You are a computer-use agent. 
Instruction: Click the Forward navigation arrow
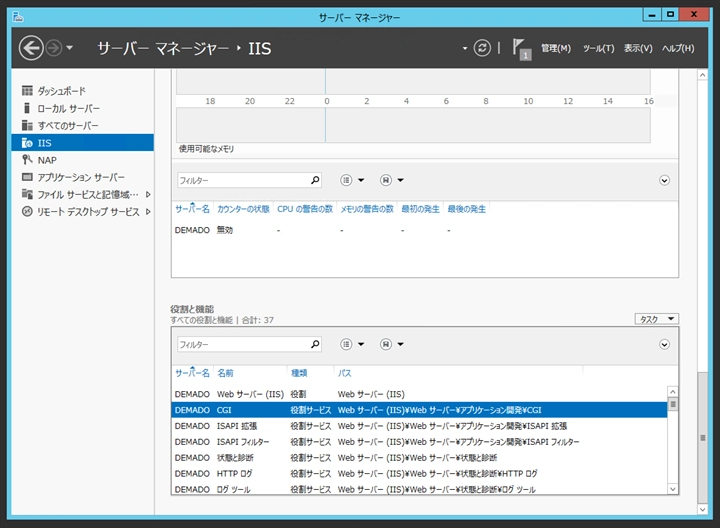pos(54,48)
